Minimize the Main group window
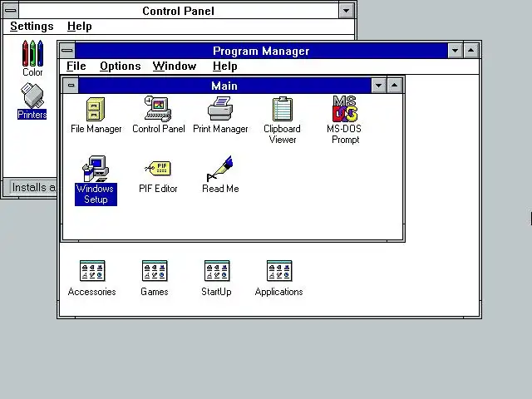This screenshot has width=532, height=399. click(x=379, y=86)
